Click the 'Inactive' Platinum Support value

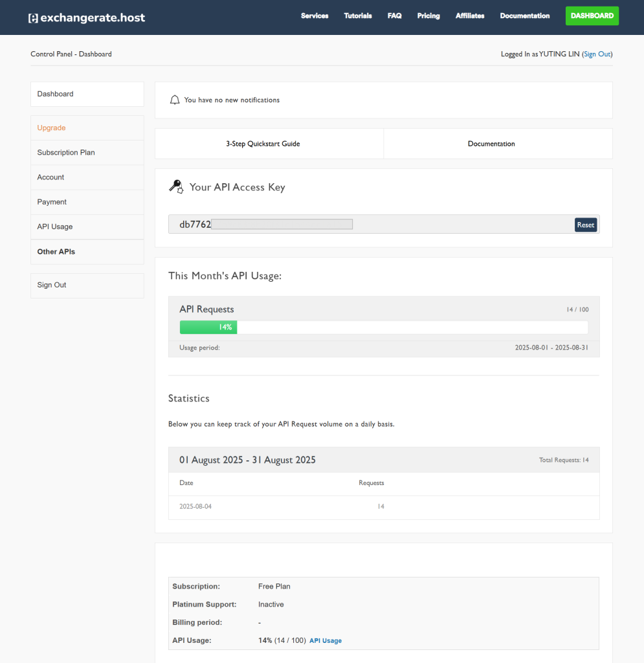[x=271, y=605]
